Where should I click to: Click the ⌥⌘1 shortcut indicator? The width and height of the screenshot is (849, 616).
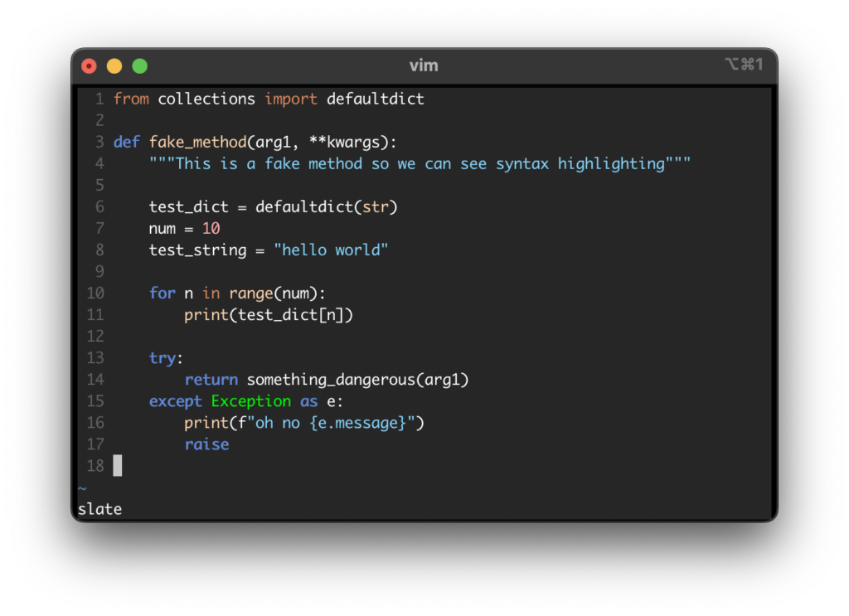coord(744,65)
